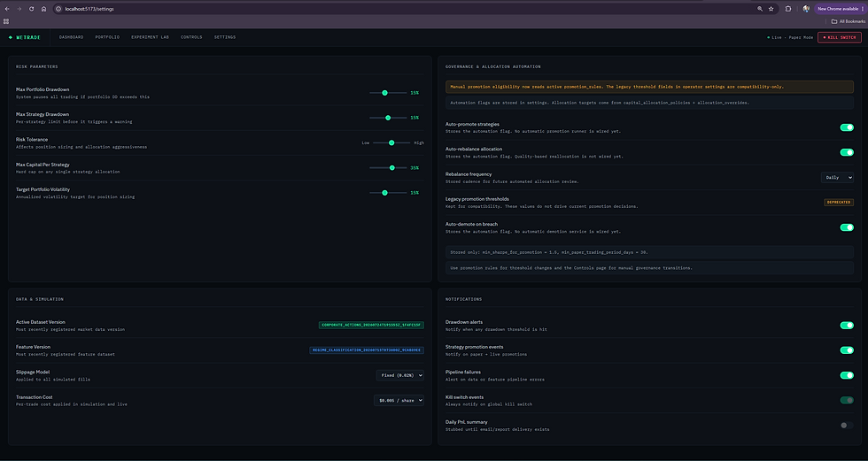Click the CORPORATE_ACTIONS dataset version tag
This screenshot has height=461, width=868.
pyautogui.click(x=371, y=325)
